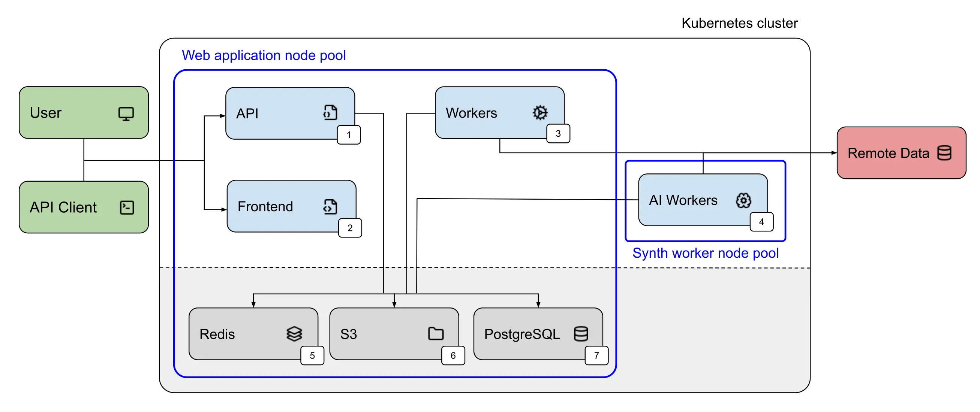Click the number 2 badge on Frontend

(350, 228)
